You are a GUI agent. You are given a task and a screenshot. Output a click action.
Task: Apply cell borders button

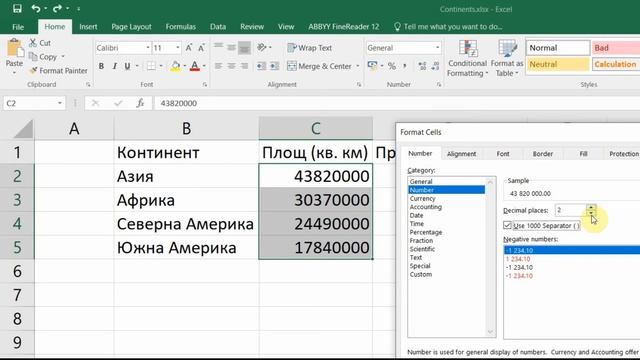click(151, 66)
